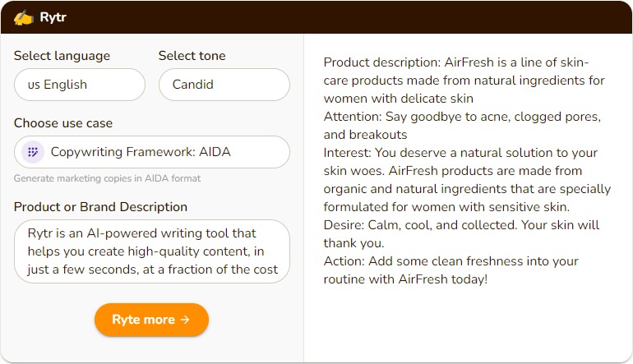Open the Candid tone dropdown
Image resolution: width=633 pixels, height=364 pixels.
(224, 85)
